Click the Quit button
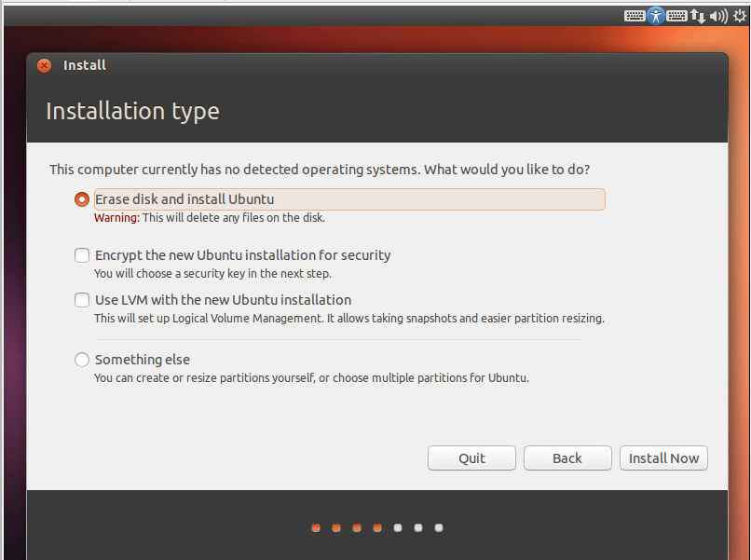 coord(471,458)
